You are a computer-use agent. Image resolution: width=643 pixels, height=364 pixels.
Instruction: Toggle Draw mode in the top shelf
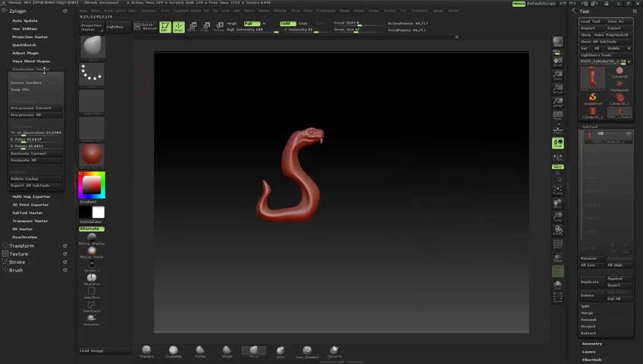tap(179, 27)
